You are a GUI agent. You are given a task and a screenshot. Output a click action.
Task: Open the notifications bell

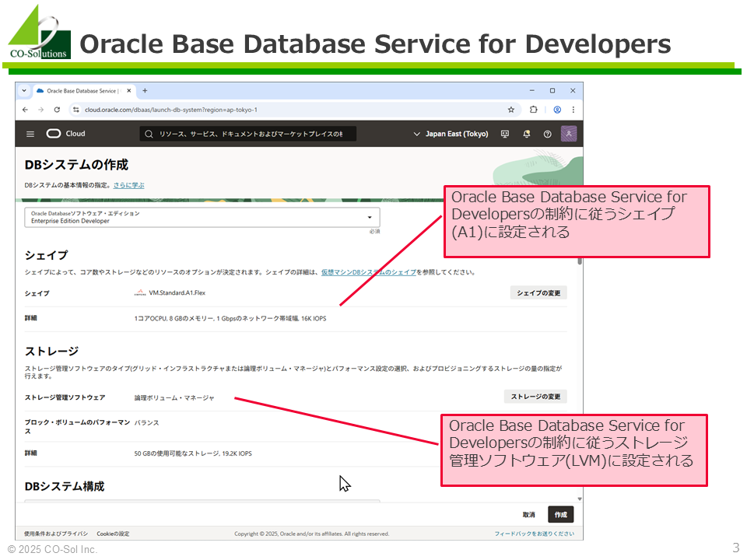click(527, 135)
